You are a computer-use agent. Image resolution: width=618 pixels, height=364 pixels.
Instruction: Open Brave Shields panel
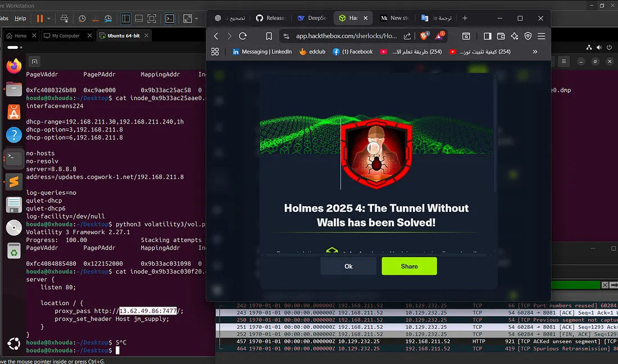click(x=425, y=36)
